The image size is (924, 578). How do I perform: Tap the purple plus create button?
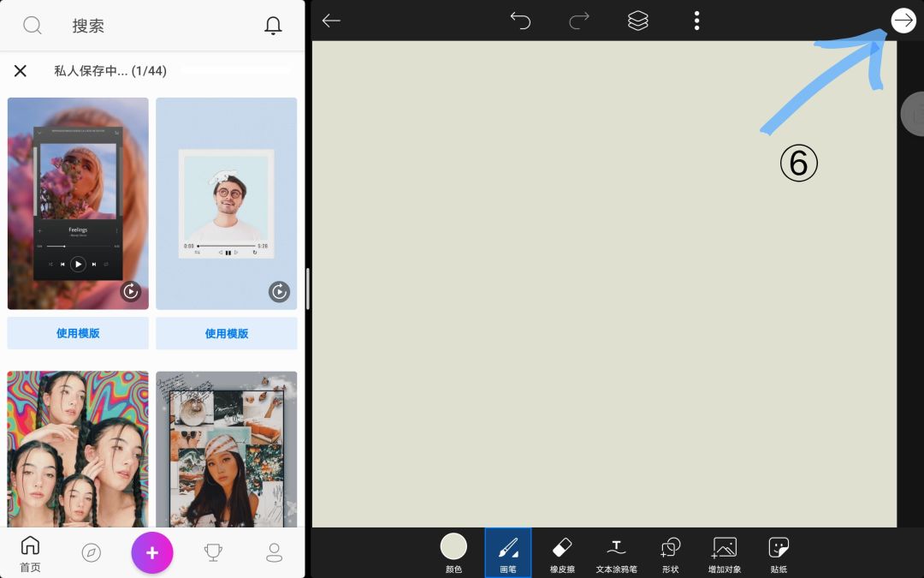click(152, 552)
